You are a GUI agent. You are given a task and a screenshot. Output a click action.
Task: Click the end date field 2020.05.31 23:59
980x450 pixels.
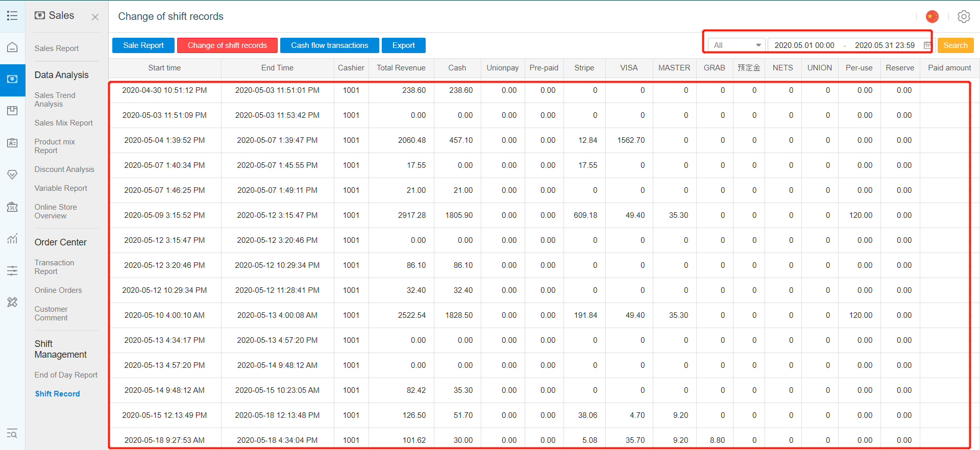coord(885,45)
